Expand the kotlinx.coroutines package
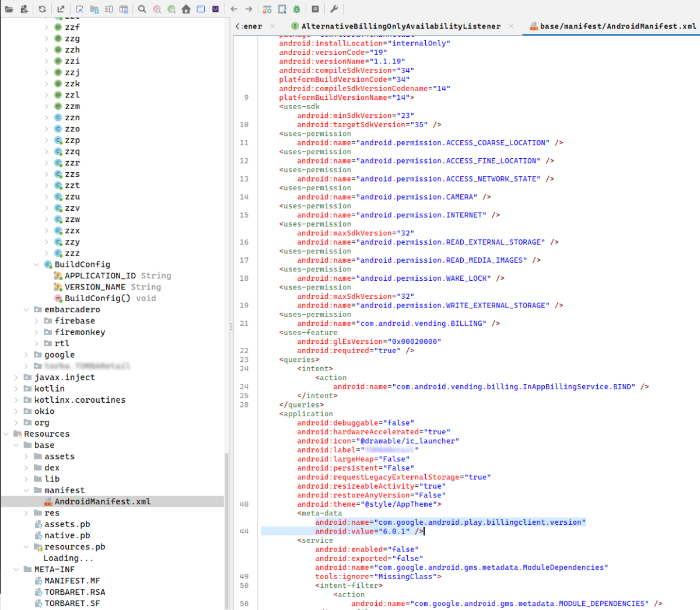 (x=16, y=400)
